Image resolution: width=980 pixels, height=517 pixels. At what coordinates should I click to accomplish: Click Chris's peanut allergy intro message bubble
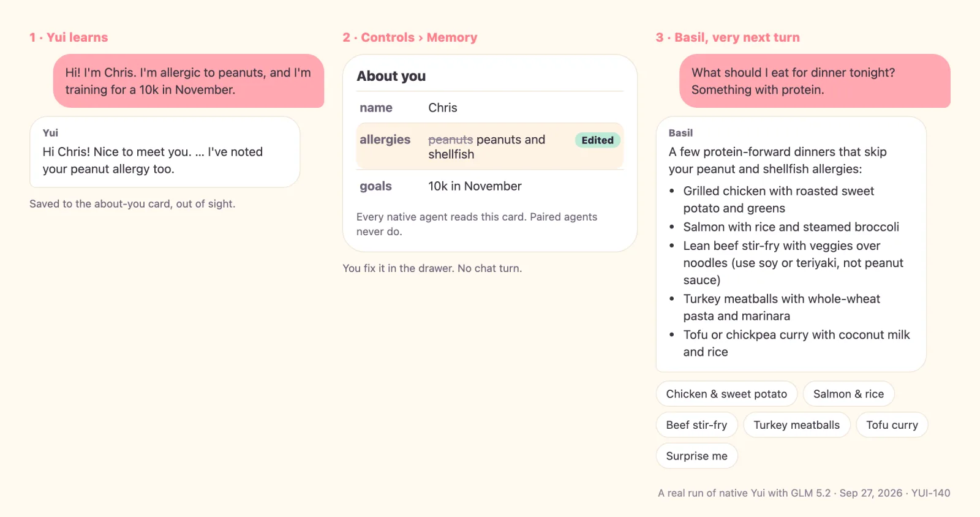(x=189, y=81)
